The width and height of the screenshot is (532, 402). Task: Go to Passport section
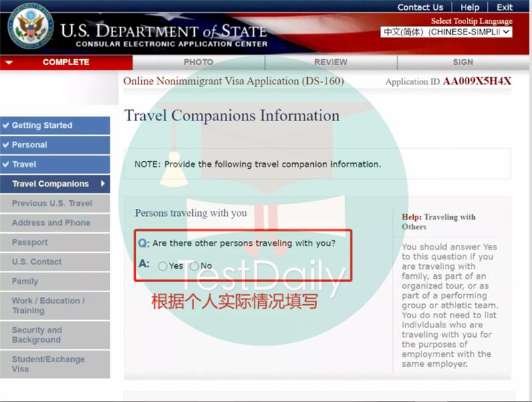coord(55,242)
